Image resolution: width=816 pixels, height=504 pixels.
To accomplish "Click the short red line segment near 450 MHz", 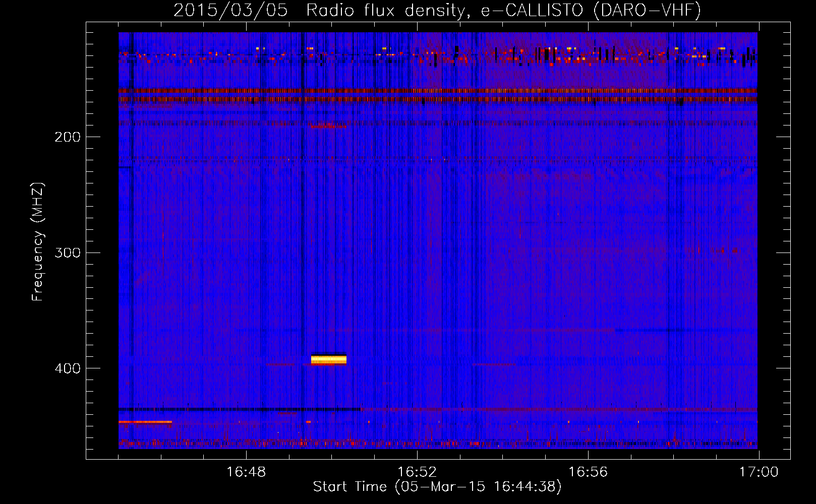I will (145, 422).
